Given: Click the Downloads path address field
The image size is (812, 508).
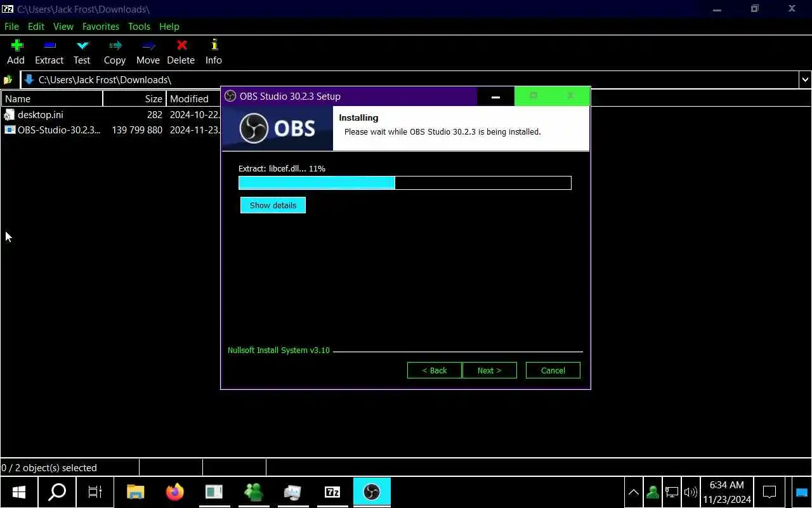Looking at the screenshot, I should click(x=410, y=80).
